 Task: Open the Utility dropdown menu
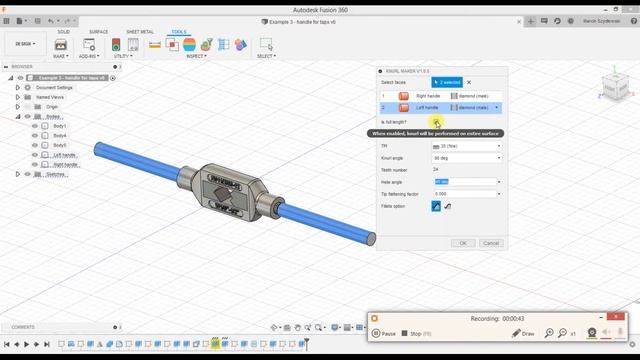click(123, 56)
